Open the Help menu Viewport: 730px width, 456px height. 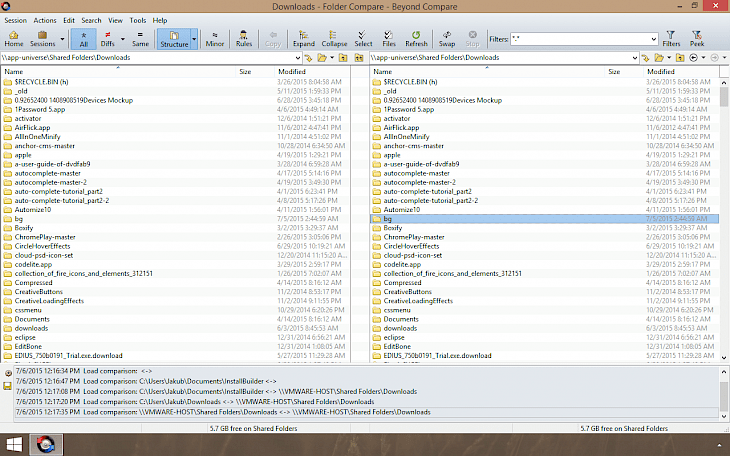(x=160, y=20)
